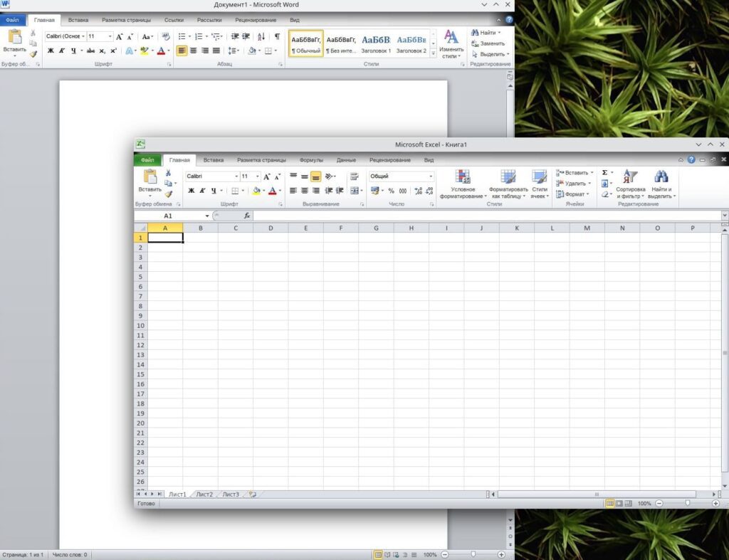Open Word's Рецензирование tab
This screenshot has height=560, width=729.
coord(256,20)
